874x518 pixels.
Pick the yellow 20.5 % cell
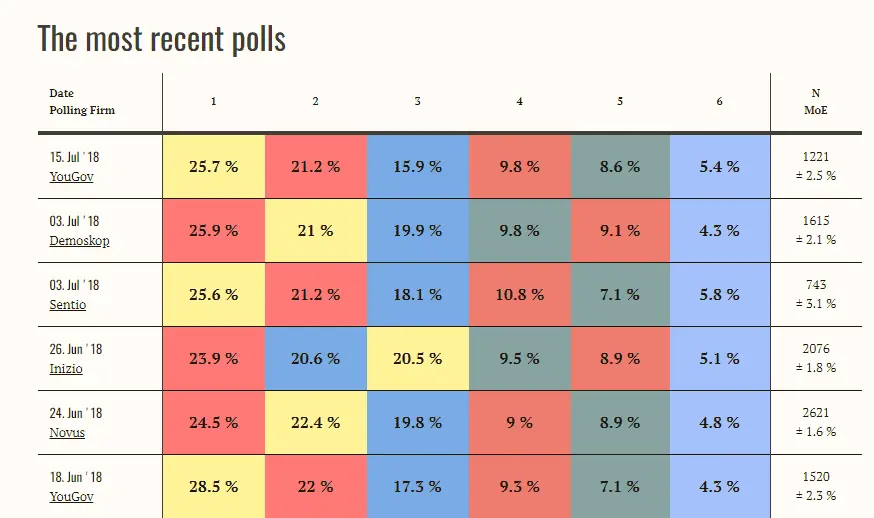tap(417, 359)
